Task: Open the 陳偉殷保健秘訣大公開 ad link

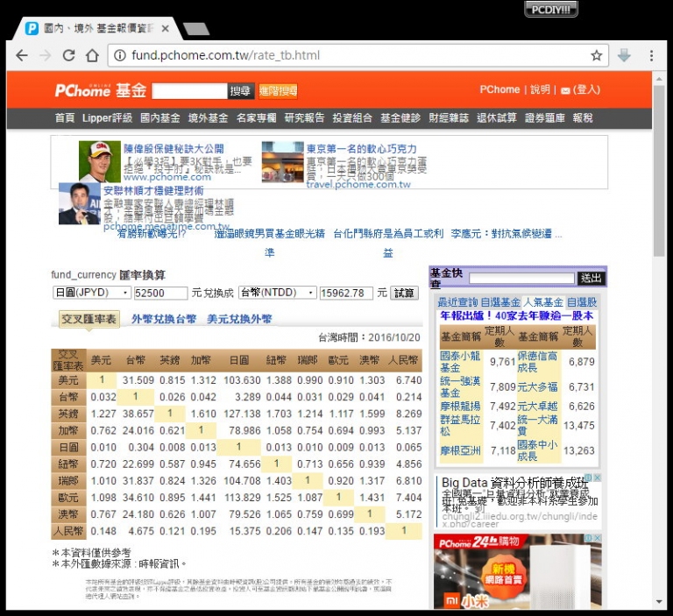Action: tap(174, 149)
